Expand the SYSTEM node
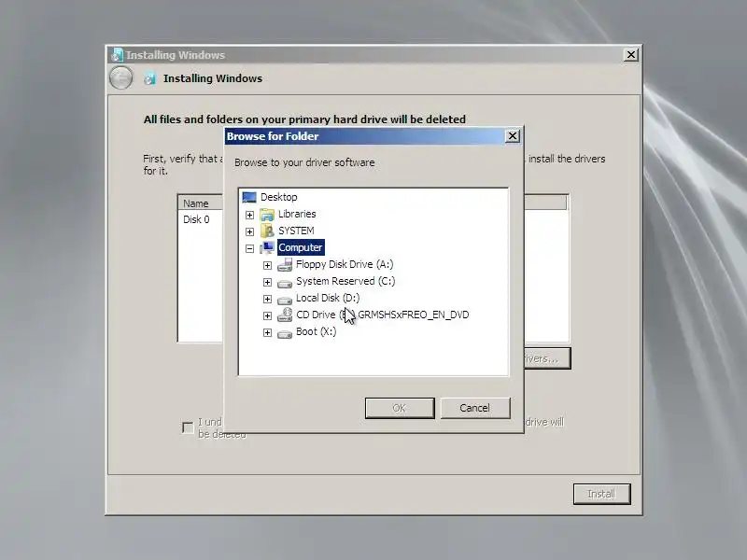This screenshot has height=560, width=747. (249, 231)
